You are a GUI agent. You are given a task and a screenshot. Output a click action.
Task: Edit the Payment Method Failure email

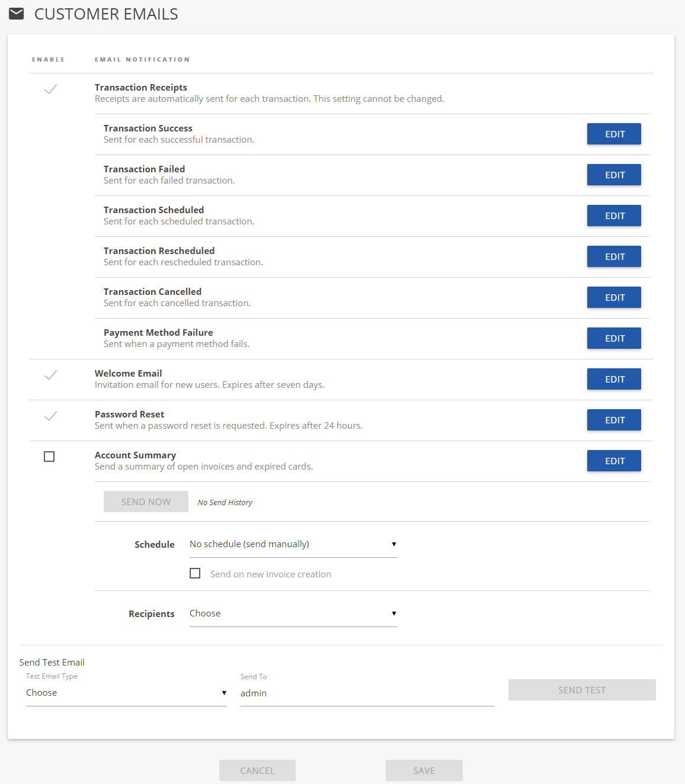point(614,338)
